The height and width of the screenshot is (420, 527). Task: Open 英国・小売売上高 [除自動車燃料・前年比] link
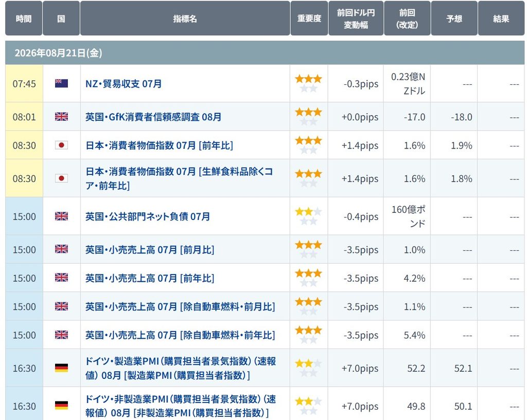point(180,335)
